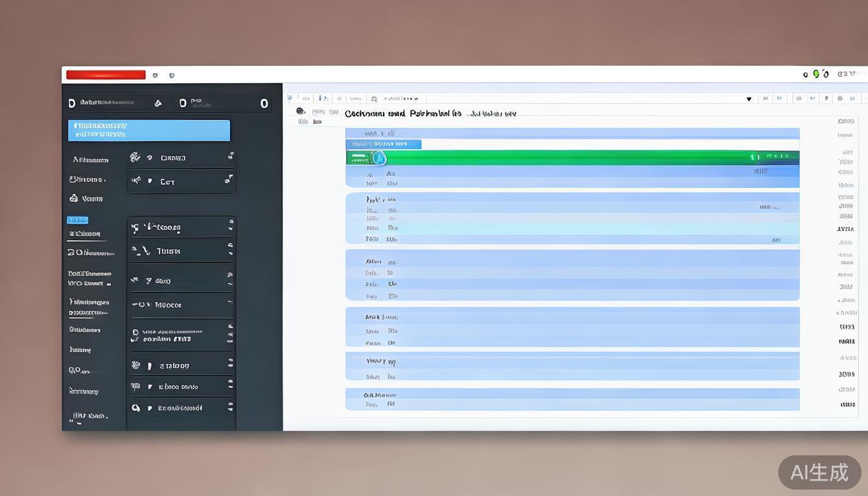Toggle the right-edge indicator on first sidebar row
This screenshot has height=496, width=868.
231,157
